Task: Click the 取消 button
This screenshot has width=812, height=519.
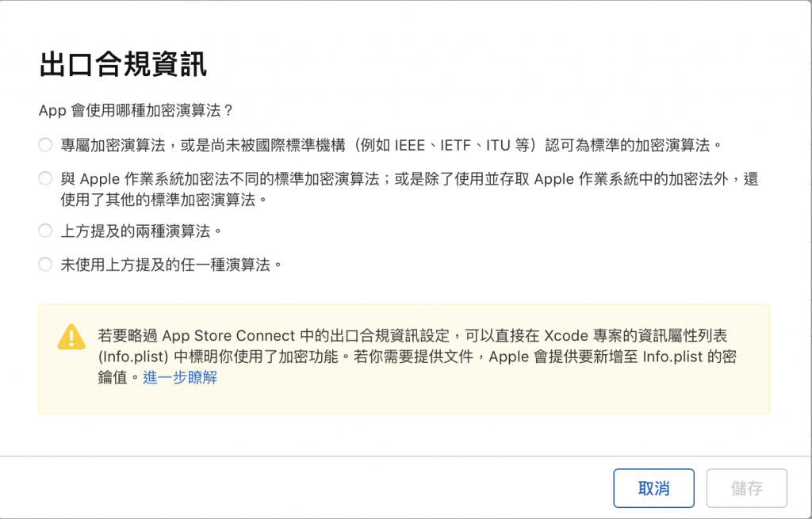Action: (653, 488)
